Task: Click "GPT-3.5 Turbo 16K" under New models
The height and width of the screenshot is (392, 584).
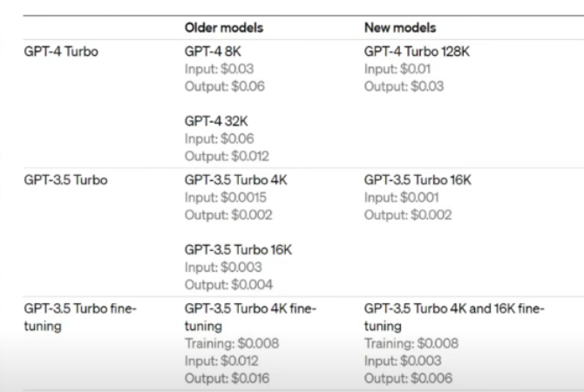Action: point(418,180)
